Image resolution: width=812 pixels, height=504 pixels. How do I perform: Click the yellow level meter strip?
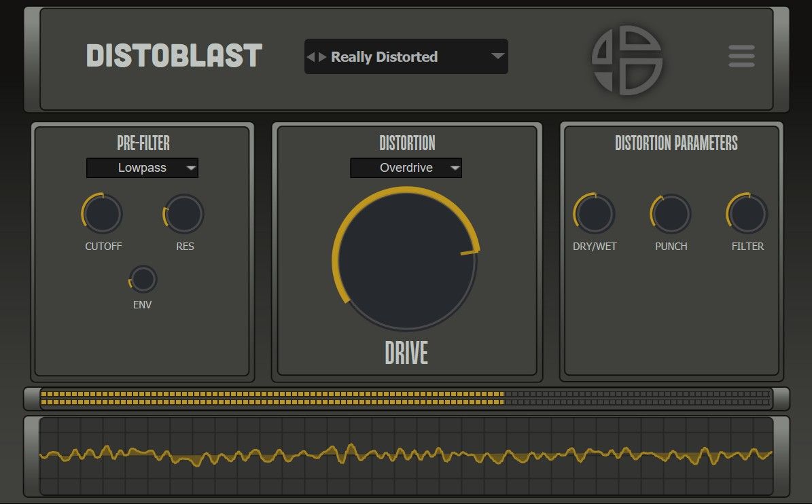[x=272, y=397]
